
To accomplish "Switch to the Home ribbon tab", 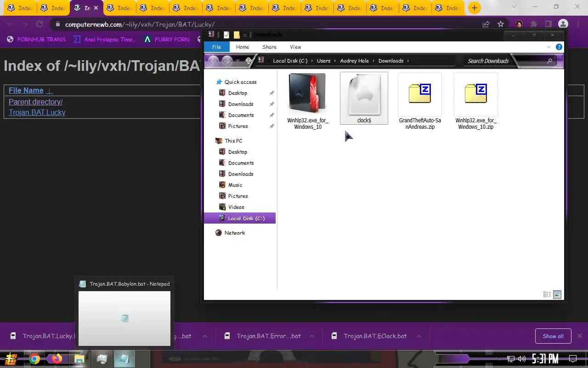I will [242, 47].
